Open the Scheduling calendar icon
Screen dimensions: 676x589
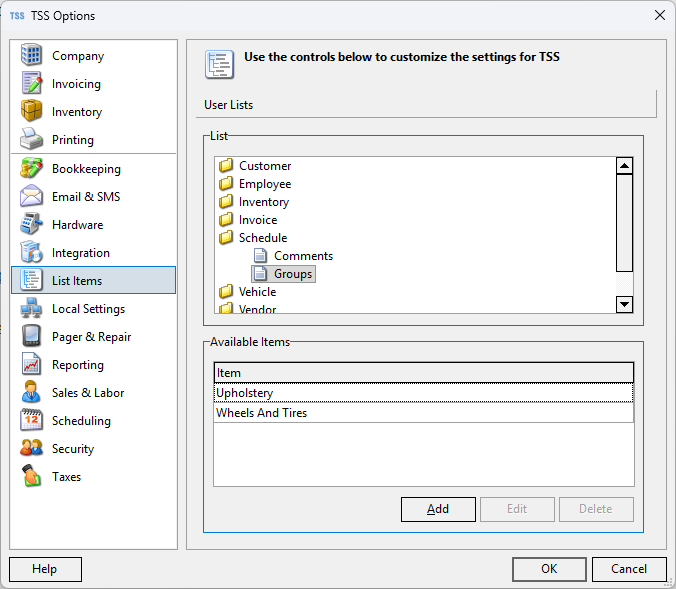[32, 421]
